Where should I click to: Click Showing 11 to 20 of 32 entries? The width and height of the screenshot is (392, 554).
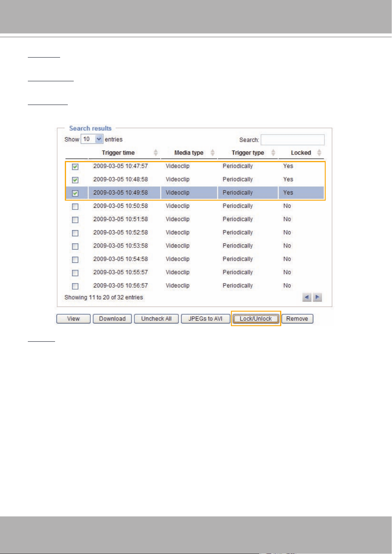click(x=104, y=297)
